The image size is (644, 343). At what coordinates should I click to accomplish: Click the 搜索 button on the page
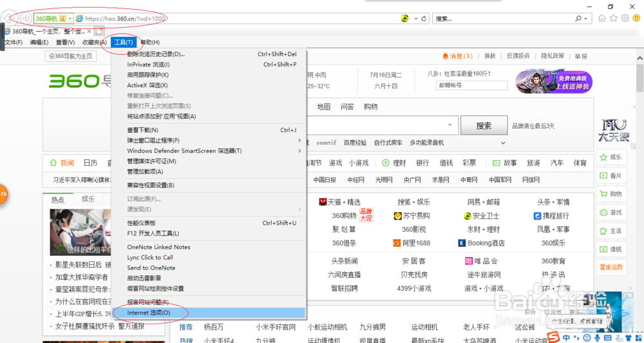click(484, 126)
